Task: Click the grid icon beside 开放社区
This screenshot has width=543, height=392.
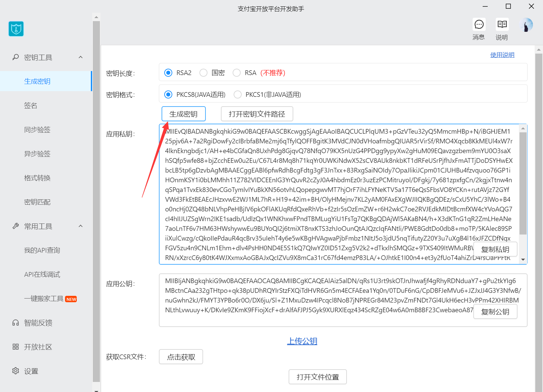Action: (x=15, y=347)
